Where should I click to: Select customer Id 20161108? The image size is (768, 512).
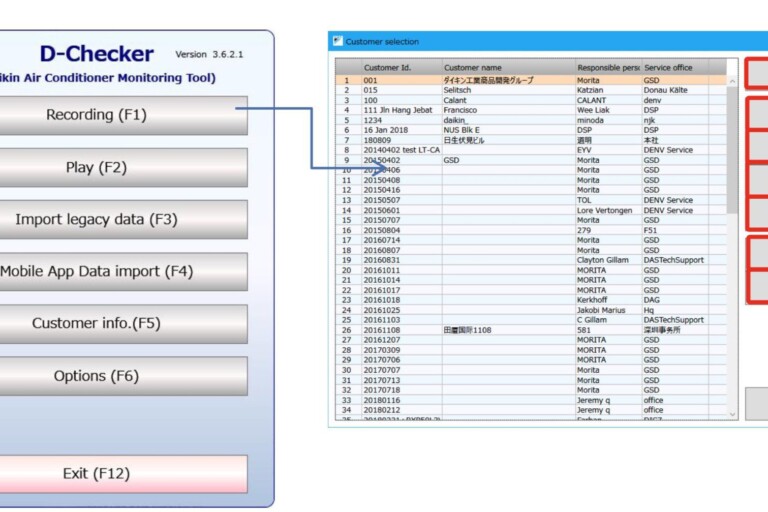[531, 330]
